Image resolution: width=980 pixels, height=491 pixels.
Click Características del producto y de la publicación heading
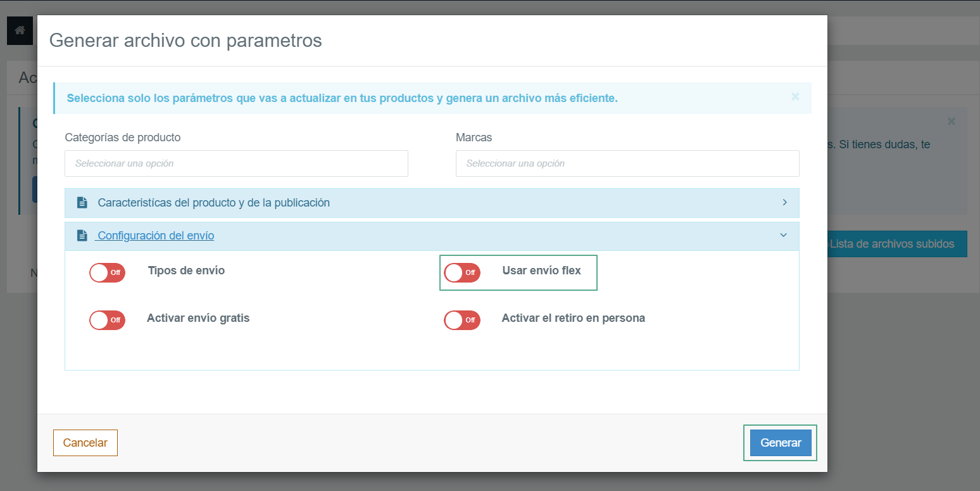213,203
